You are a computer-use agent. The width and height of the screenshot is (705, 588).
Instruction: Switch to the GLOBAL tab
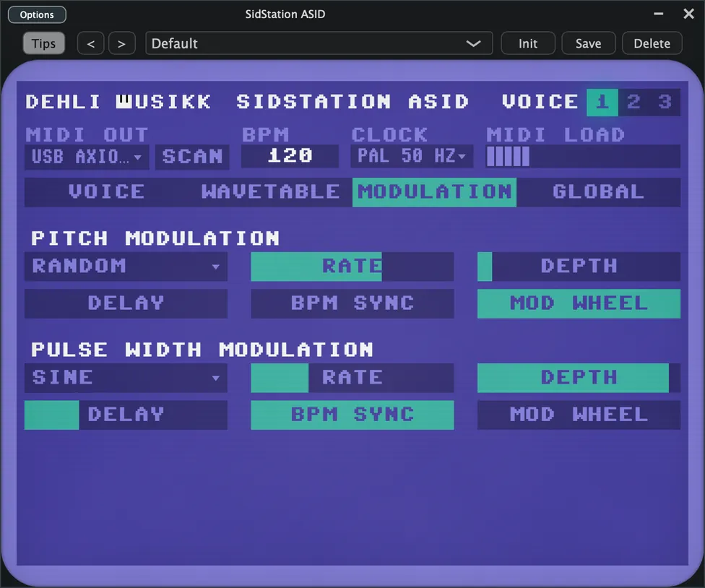(598, 192)
